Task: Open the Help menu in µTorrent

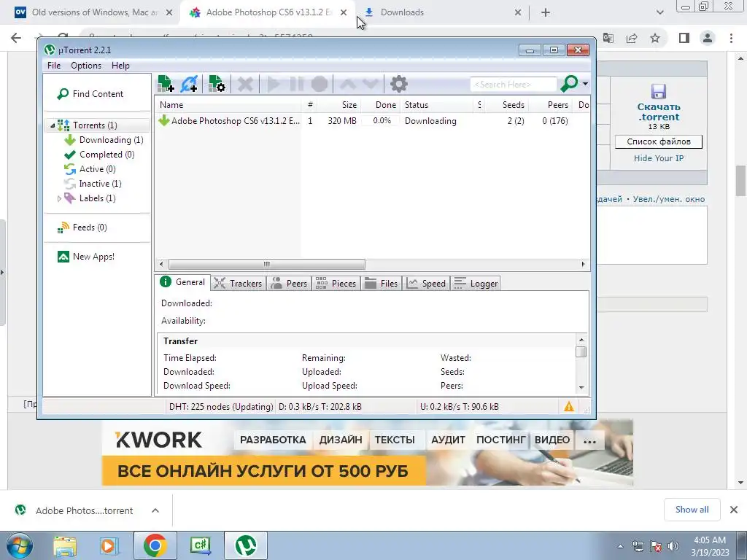Action: (x=120, y=65)
